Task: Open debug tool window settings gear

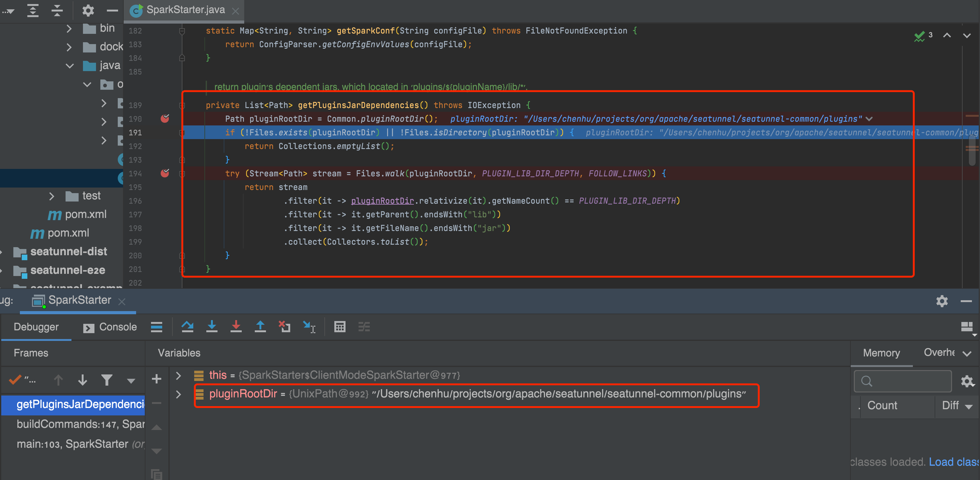Action: pos(942,301)
